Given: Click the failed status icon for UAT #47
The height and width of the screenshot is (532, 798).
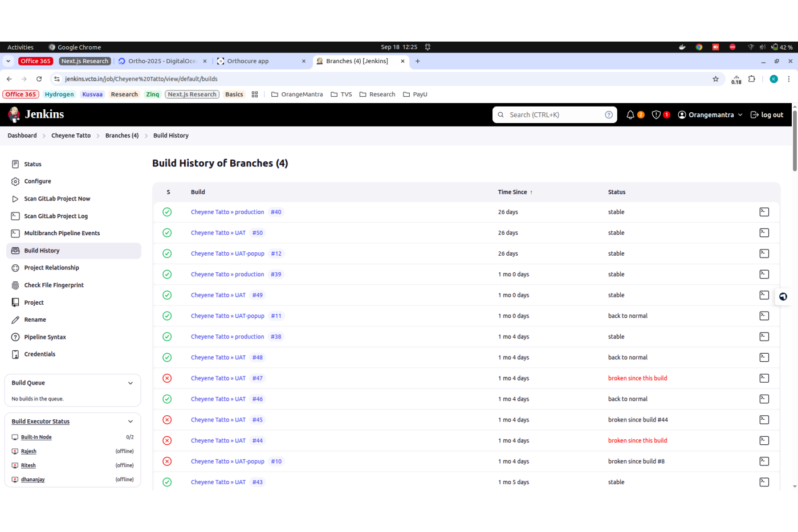Looking at the screenshot, I should click(167, 378).
